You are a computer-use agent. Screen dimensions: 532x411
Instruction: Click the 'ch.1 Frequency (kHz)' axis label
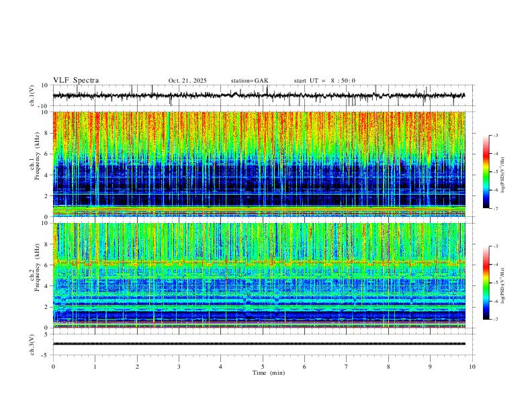[34, 156]
